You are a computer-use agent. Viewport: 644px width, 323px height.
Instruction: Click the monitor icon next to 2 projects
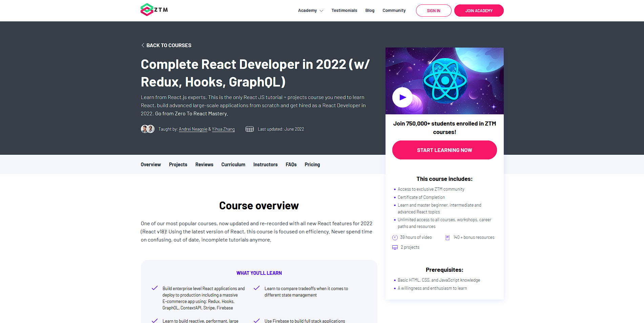(395, 247)
